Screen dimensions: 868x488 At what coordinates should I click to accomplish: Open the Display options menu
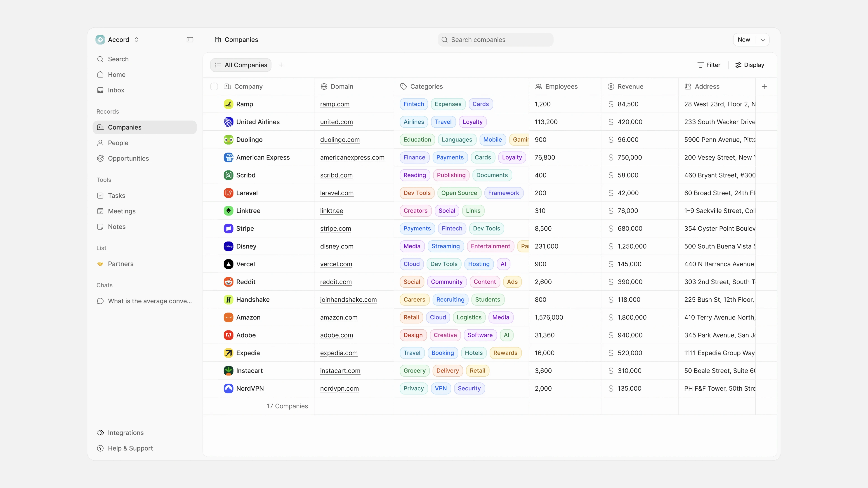749,65
